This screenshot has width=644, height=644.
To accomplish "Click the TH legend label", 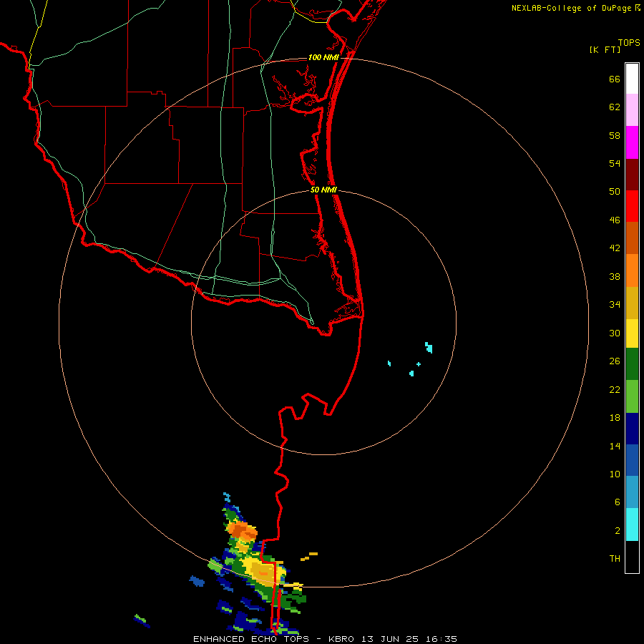I will pyautogui.click(x=615, y=559).
